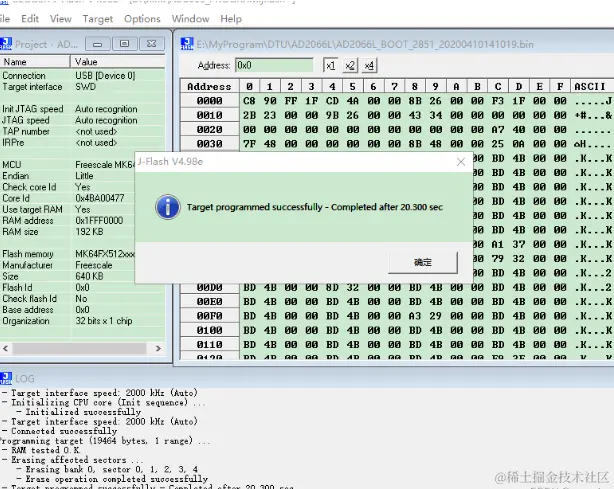Close the J-Flash V4.98e dialog
Image resolution: width=614 pixels, height=489 pixels.
pyautogui.click(x=461, y=162)
